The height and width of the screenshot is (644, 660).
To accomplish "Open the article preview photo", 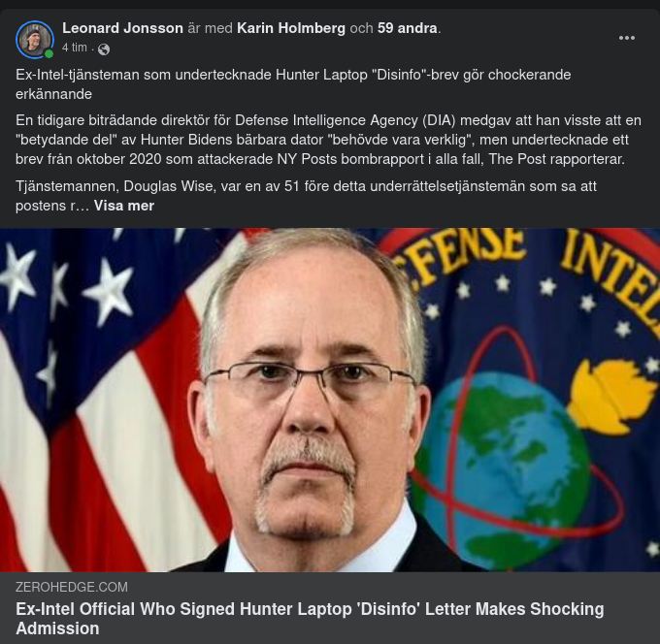I will 330,400.
